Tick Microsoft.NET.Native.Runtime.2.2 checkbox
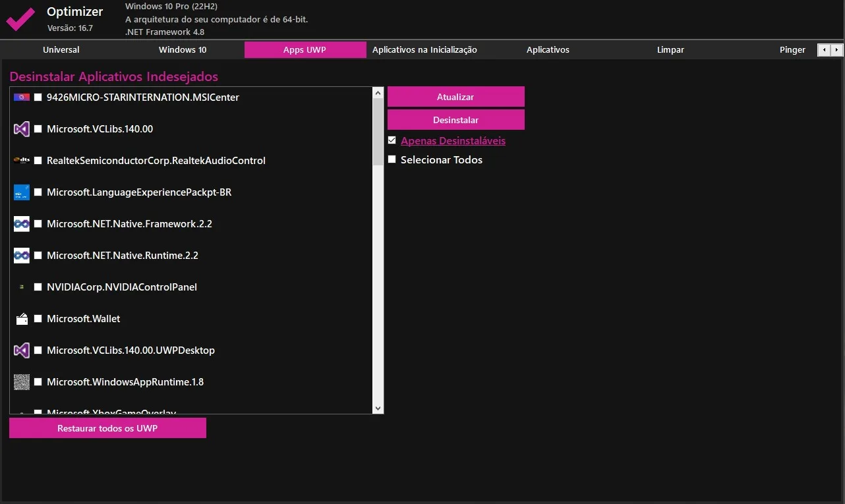845x504 pixels. click(38, 256)
